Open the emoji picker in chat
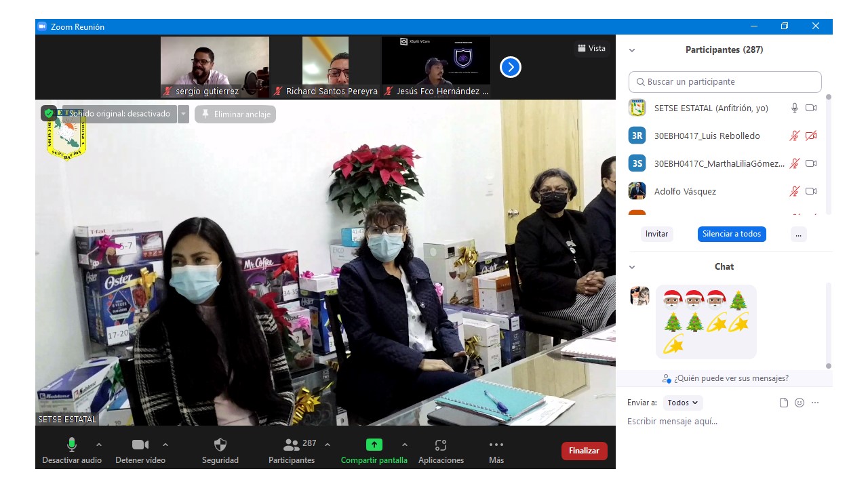 tap(800, 403)
